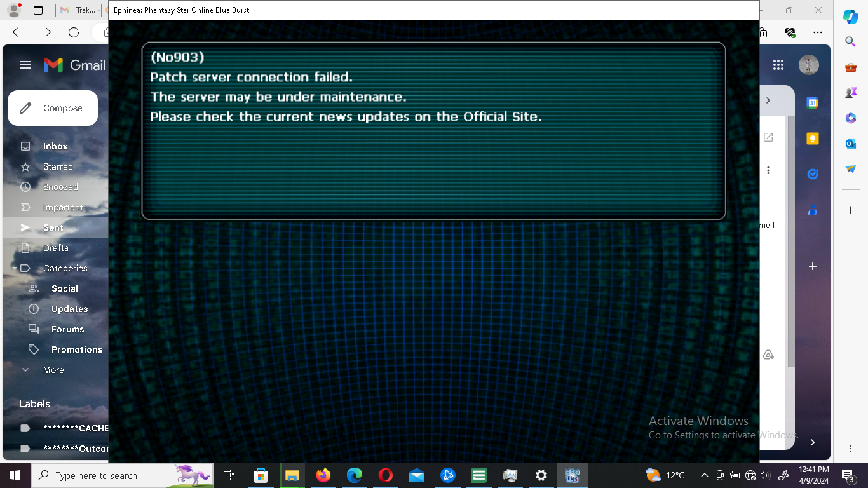
Task: Go forward in Edge browser
Action: [x=46, y=32]
